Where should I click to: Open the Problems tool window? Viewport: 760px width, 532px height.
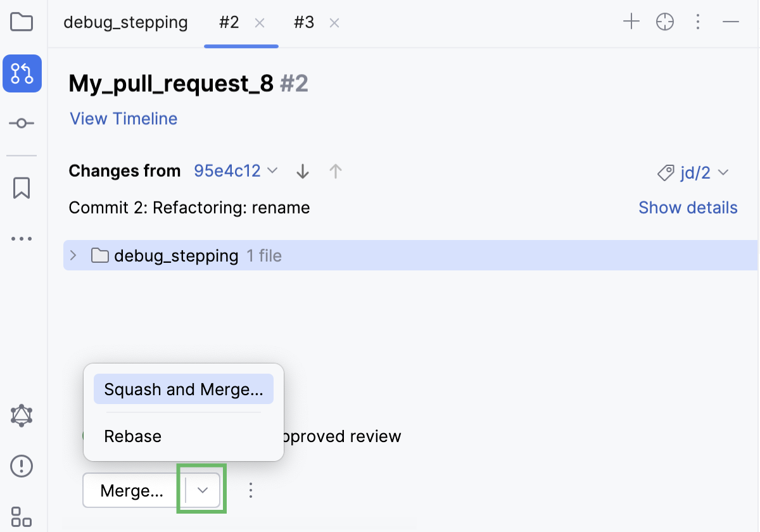click(x=22, y=465)
